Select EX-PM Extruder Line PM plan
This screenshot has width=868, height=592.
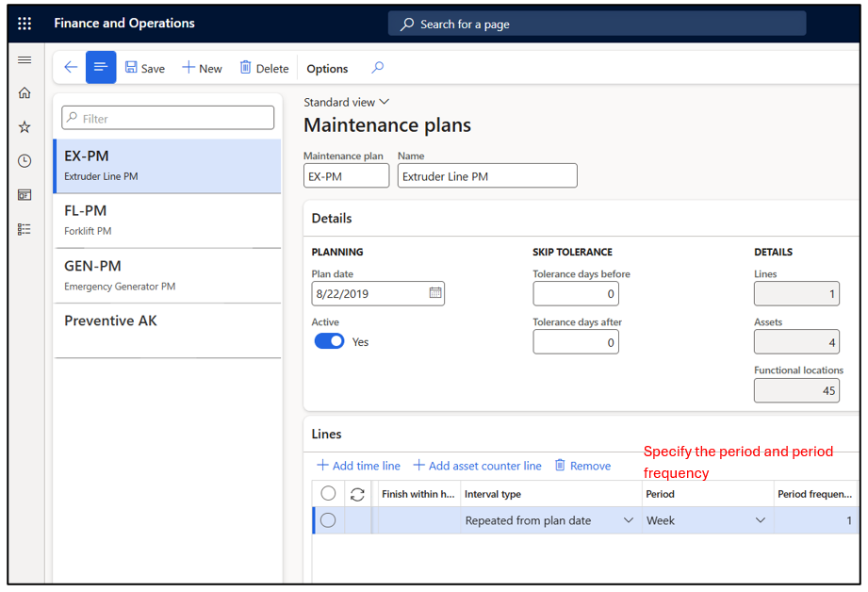[167, 166]
